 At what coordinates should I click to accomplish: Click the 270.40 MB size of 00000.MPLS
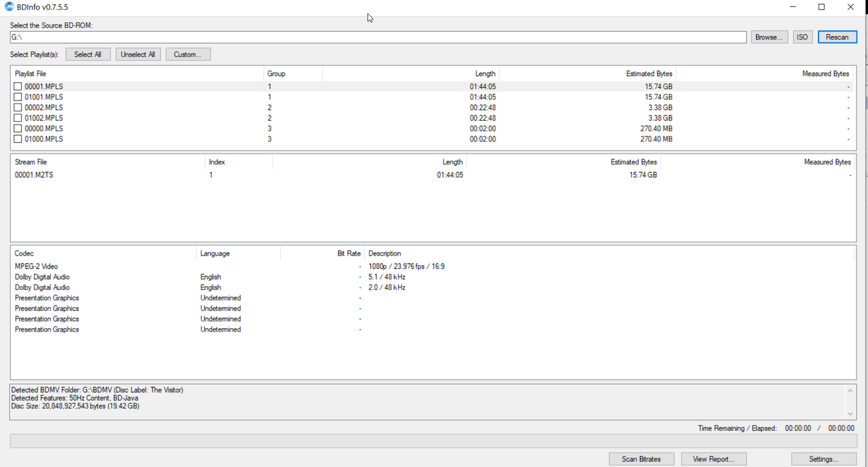pos(656,129)
